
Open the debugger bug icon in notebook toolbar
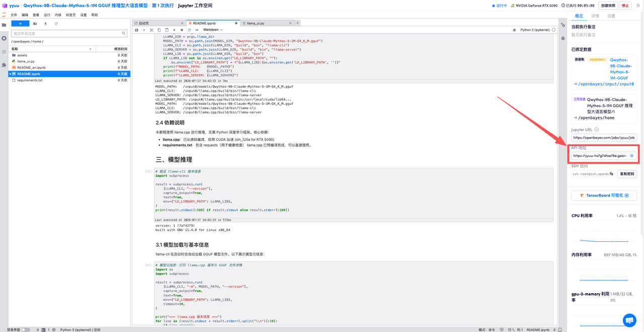coord(514,30)
